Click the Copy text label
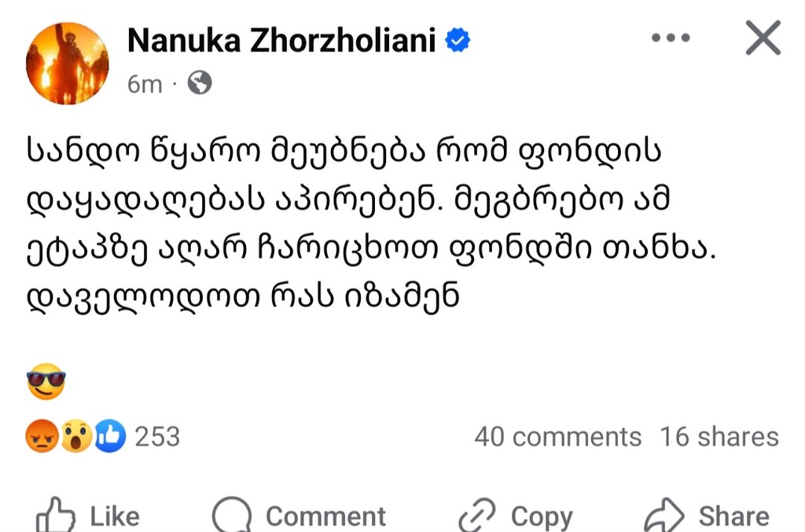The image size is (805, 532). [x=542, y=516]
